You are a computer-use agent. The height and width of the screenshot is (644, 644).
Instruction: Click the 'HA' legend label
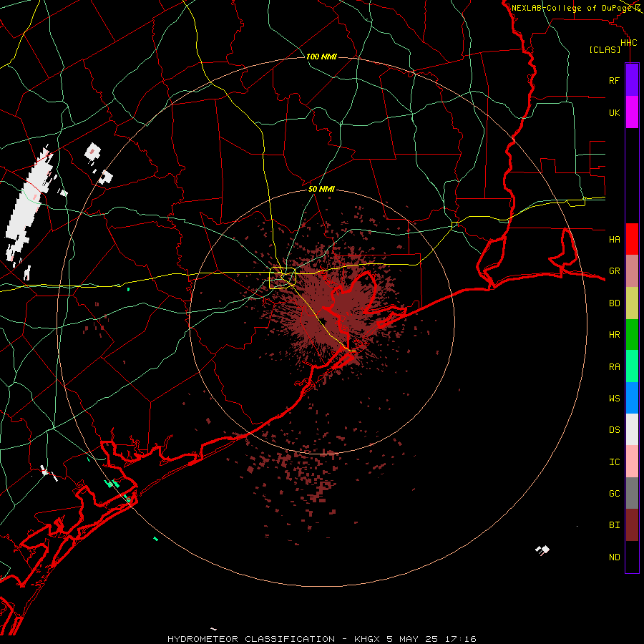pos(614,240)
